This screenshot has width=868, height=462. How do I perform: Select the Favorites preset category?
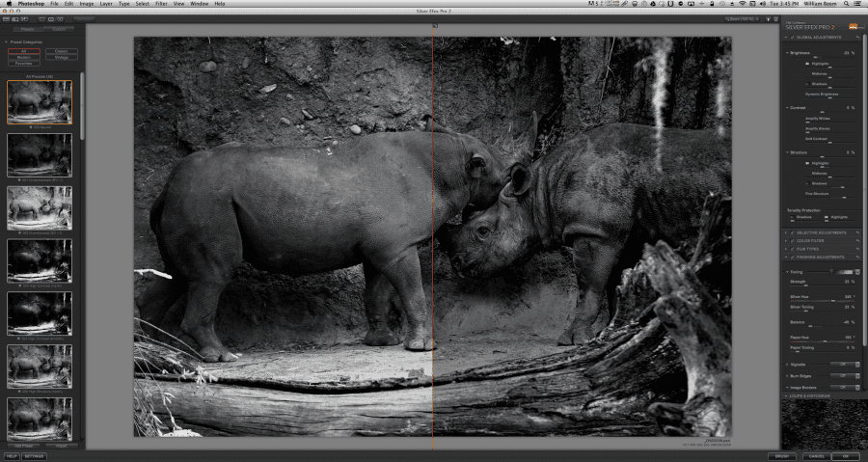coord(24,63)
